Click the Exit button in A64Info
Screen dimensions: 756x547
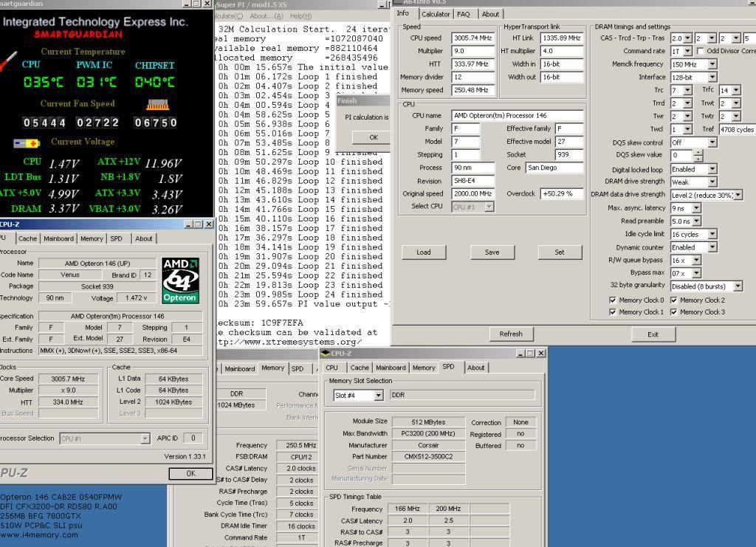(x=653, y=334)
